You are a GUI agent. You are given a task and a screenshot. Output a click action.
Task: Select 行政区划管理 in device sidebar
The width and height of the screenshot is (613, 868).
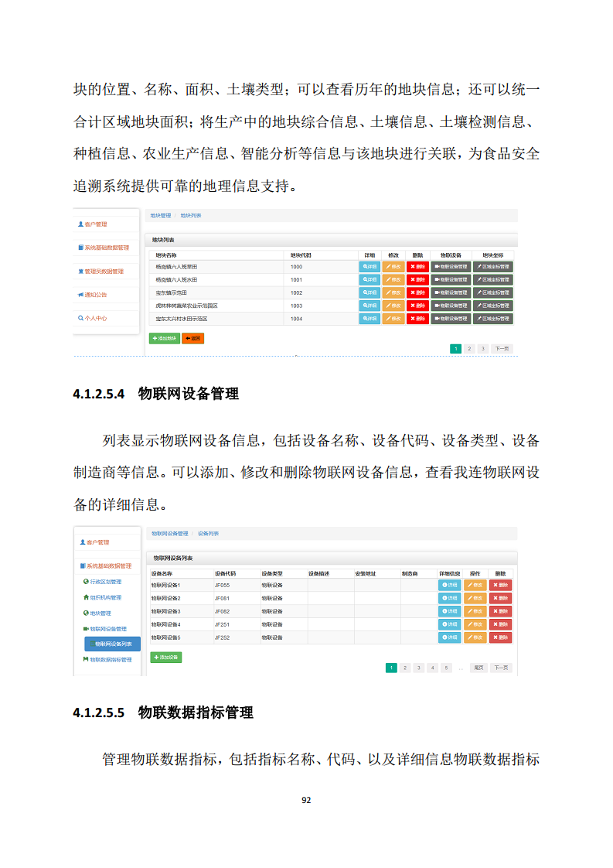103,582
